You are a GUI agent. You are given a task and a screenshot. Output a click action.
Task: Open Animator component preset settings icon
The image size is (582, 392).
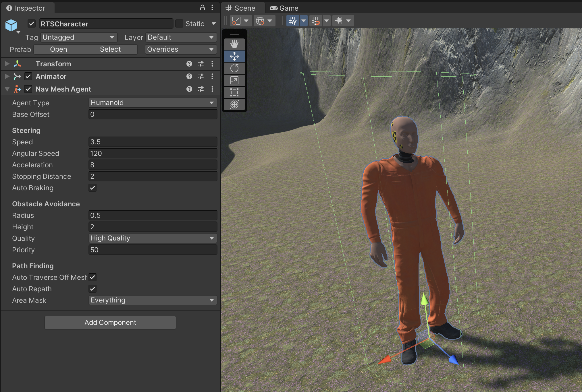point(201,76)
